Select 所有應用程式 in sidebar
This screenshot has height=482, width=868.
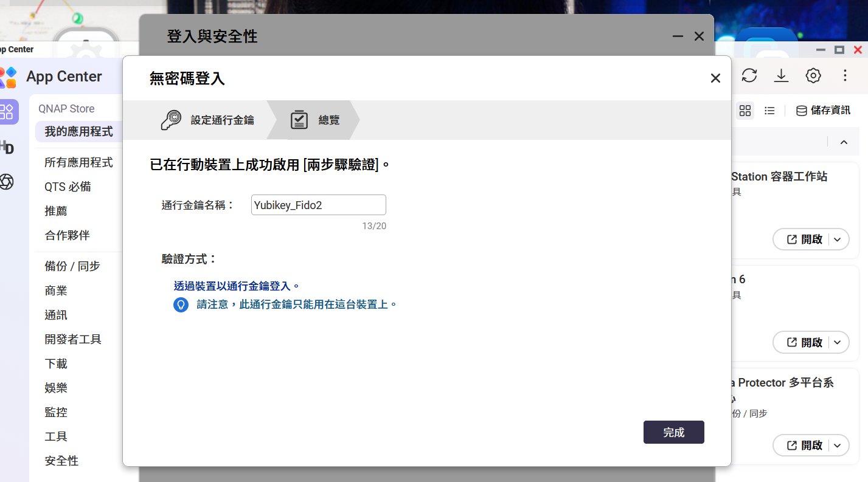click(x=78, y=162)
